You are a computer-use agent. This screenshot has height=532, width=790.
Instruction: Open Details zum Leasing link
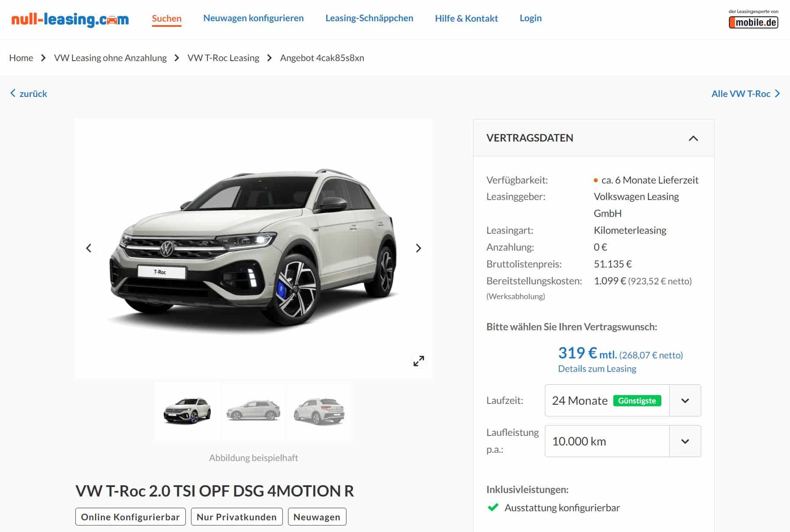point(597,368)
